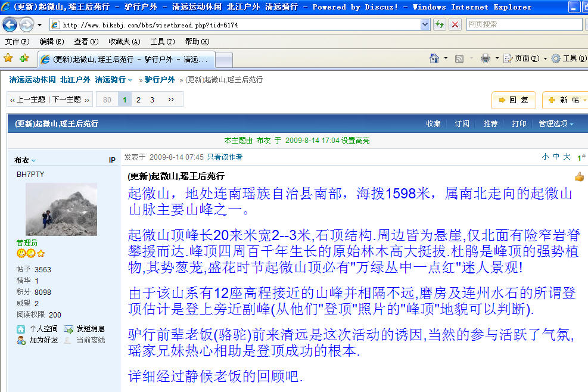Click the browser Back arrow button
588x392 pixels.
pyautogui.click(x=10, y=24)
